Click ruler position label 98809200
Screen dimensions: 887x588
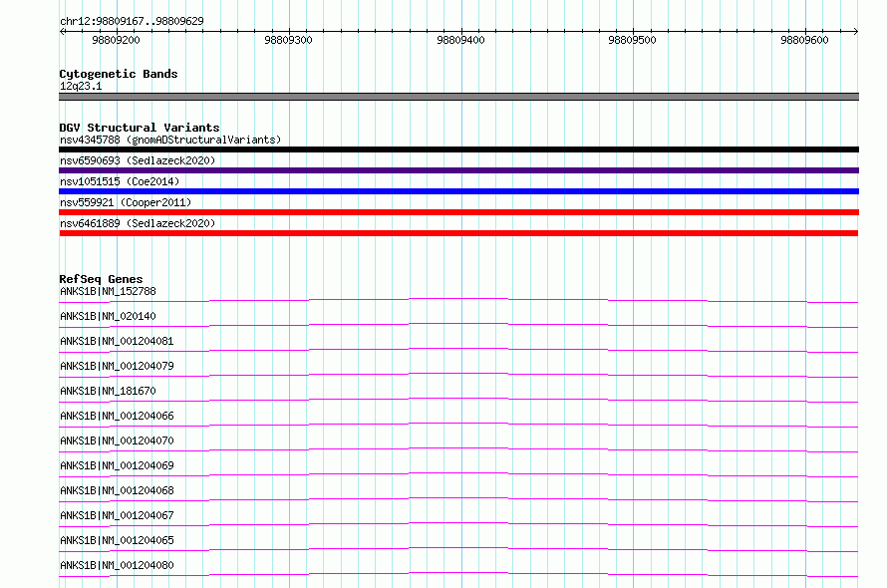(x=116, y=40)
